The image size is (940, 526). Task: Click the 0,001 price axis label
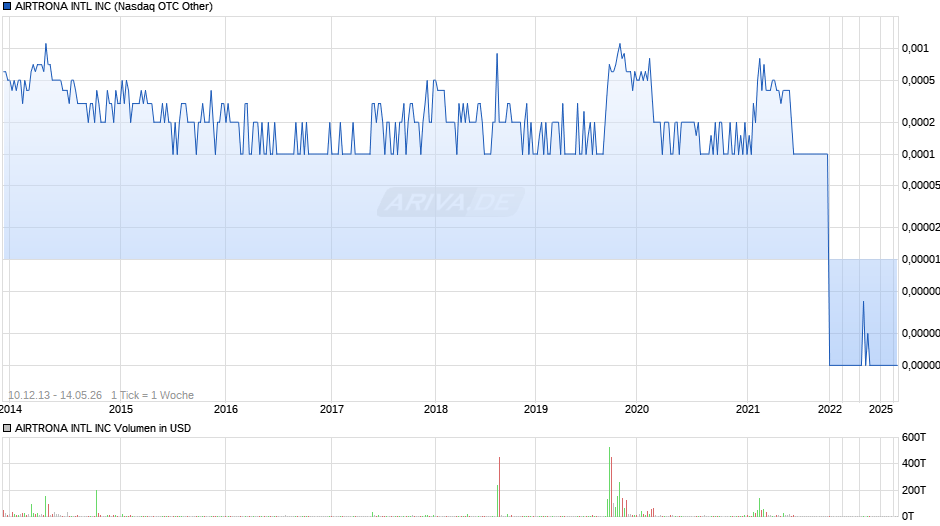click(x=915, y=49)
